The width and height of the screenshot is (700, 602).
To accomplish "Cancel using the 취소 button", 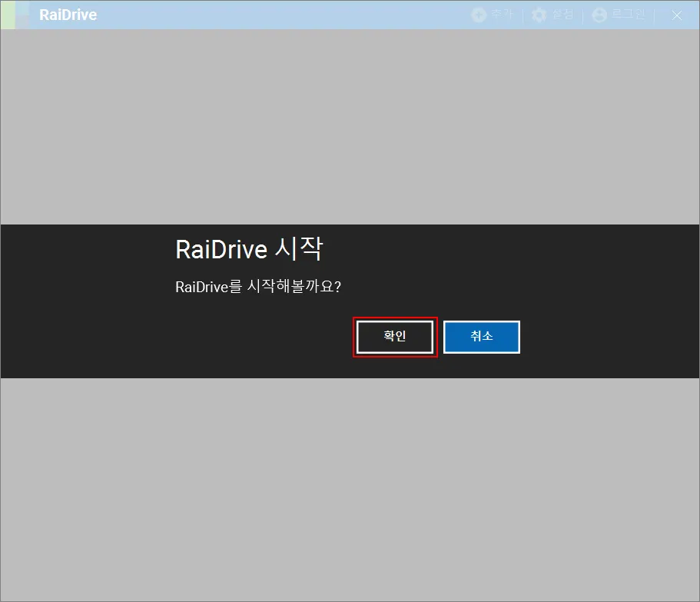I will click(481, 337).
